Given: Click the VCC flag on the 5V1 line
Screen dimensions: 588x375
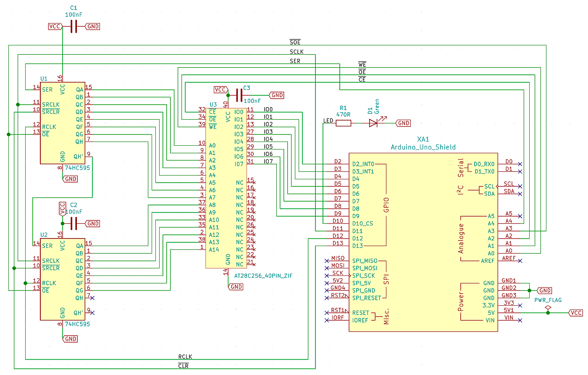Looking at the screenshot, I should click(x=576, y=313).
